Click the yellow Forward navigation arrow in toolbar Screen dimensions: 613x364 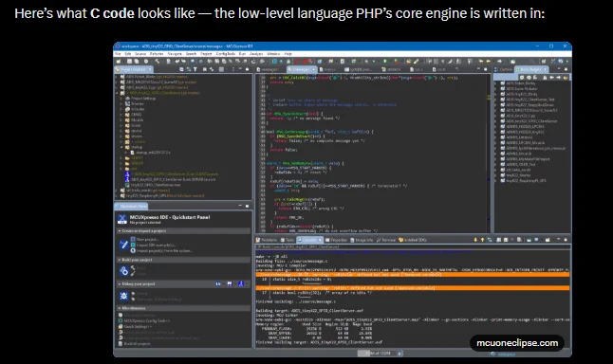(x=489, y=62)
